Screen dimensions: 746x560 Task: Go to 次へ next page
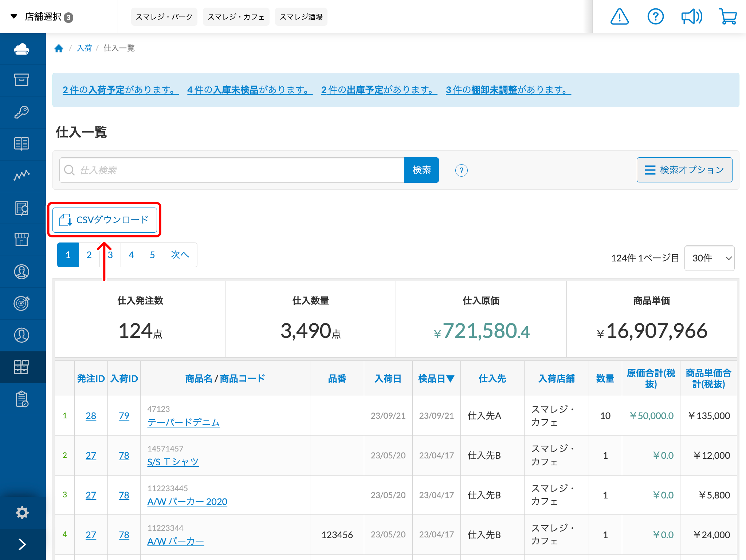pyautogui.click(x=180, y=255)
